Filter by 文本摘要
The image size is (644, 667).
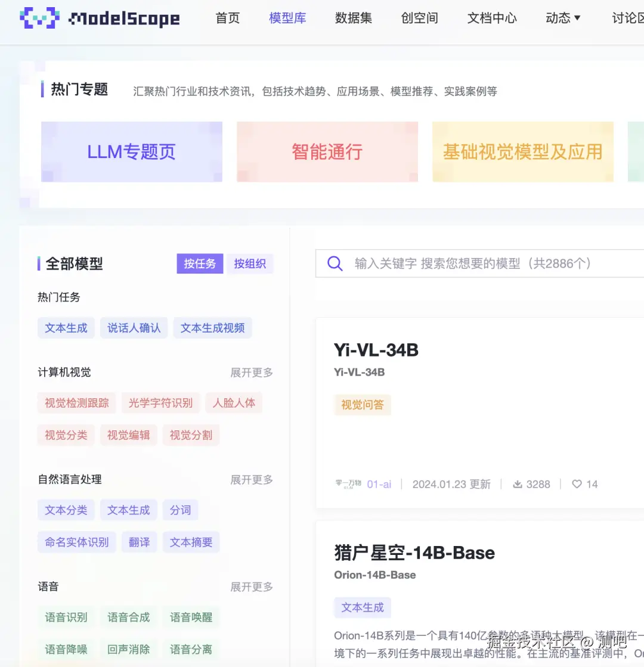coord(191,542)
